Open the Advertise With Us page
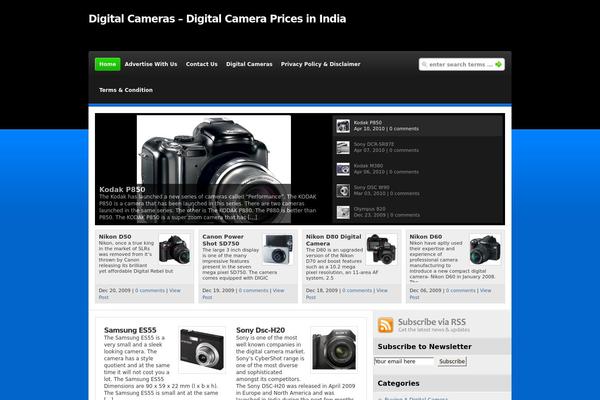 click(x=151, y=64)
